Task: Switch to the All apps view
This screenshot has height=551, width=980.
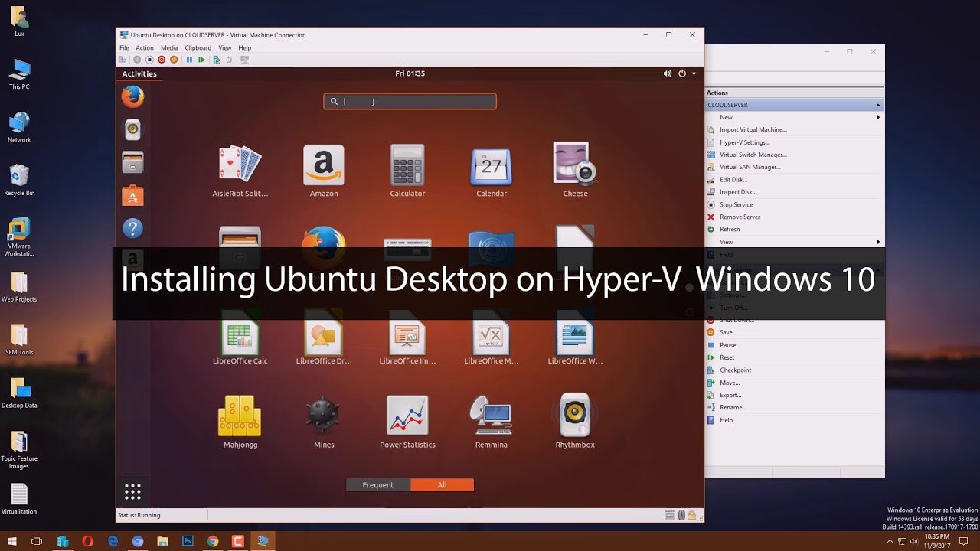Action: click(442, 485)
